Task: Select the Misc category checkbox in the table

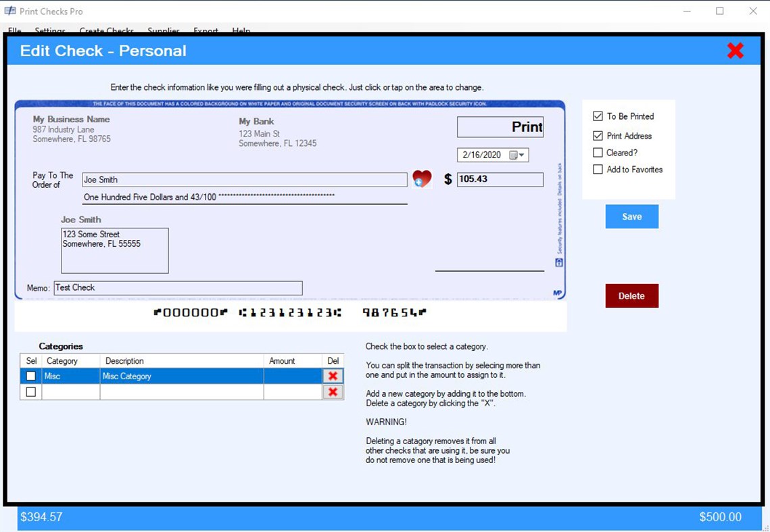Action: coord(30,376)
